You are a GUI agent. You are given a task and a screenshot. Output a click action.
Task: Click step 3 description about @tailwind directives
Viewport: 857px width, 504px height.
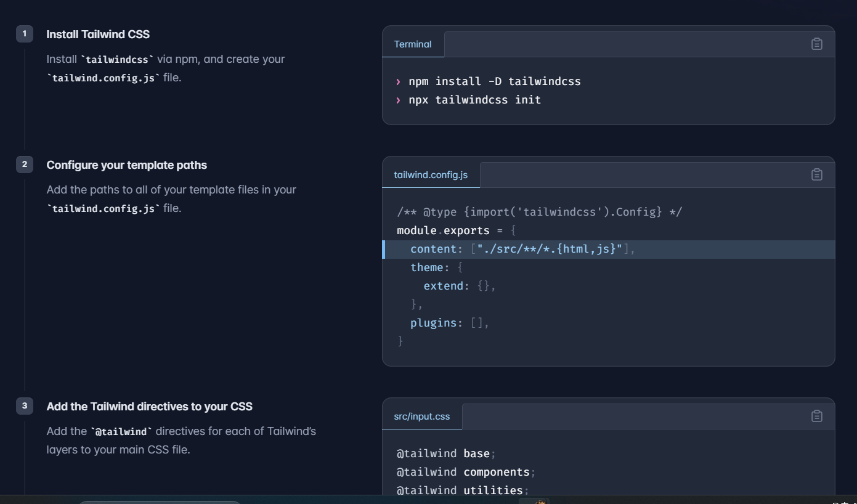click(181, 441)
